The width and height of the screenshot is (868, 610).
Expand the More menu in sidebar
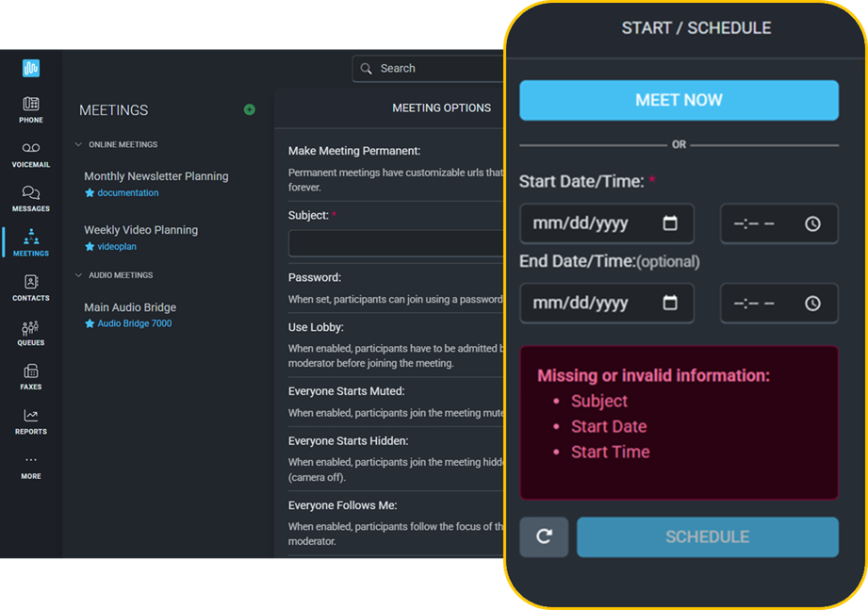(31, 466)
